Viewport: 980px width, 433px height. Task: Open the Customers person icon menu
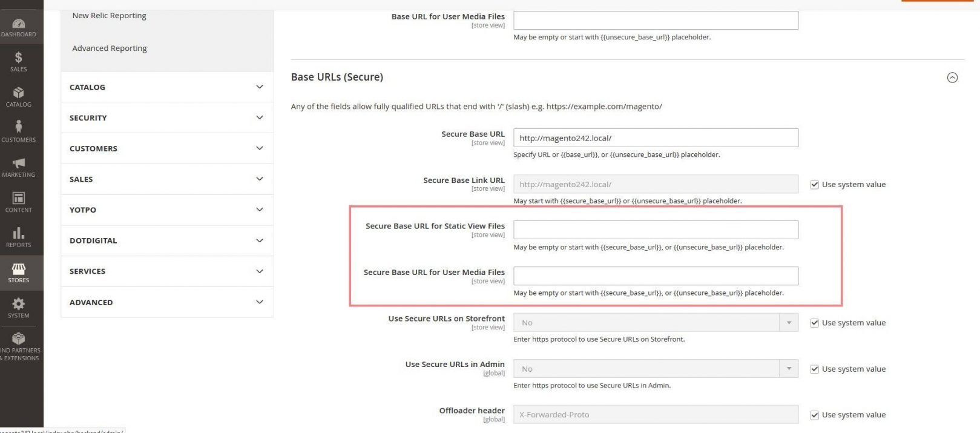[18, 131]
